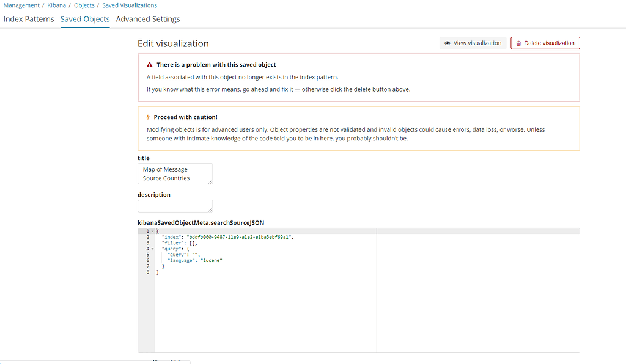Screen dimensions: 626x364
Task: Open the Saved Visualizations breadcrumb
Action: pos(130,5)
